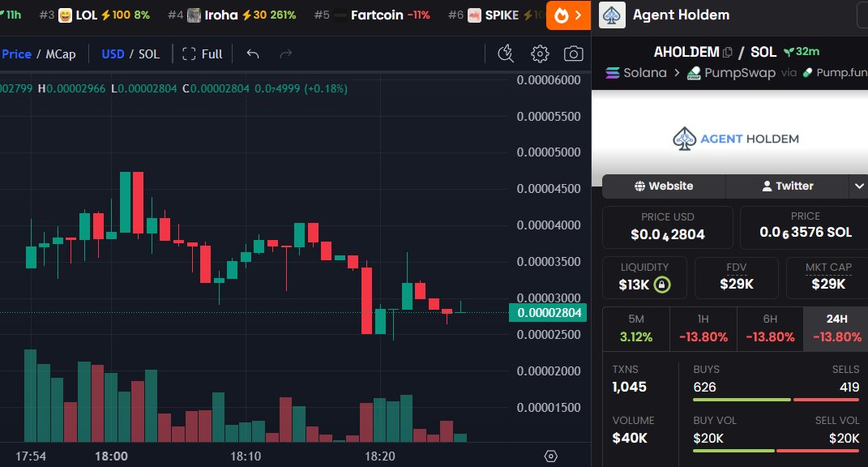
Task: Click current price label 0.00002804 on axis
Action: (x=548, y=313)
